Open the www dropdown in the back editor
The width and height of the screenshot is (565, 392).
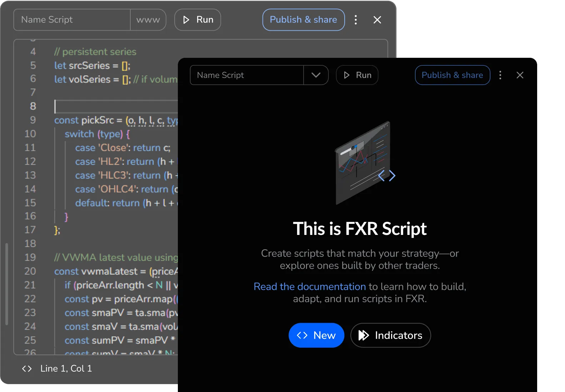[148, 20]
